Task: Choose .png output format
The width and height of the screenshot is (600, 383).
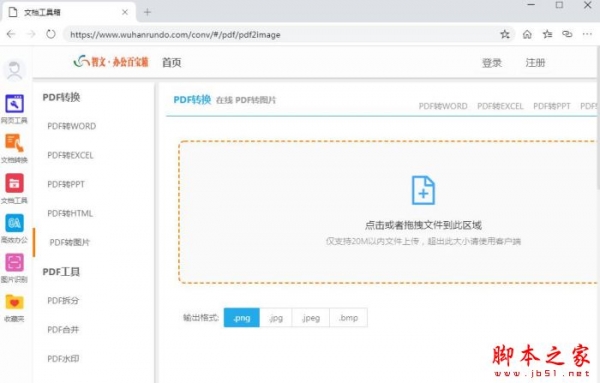Action: click(x=241, y=318)
